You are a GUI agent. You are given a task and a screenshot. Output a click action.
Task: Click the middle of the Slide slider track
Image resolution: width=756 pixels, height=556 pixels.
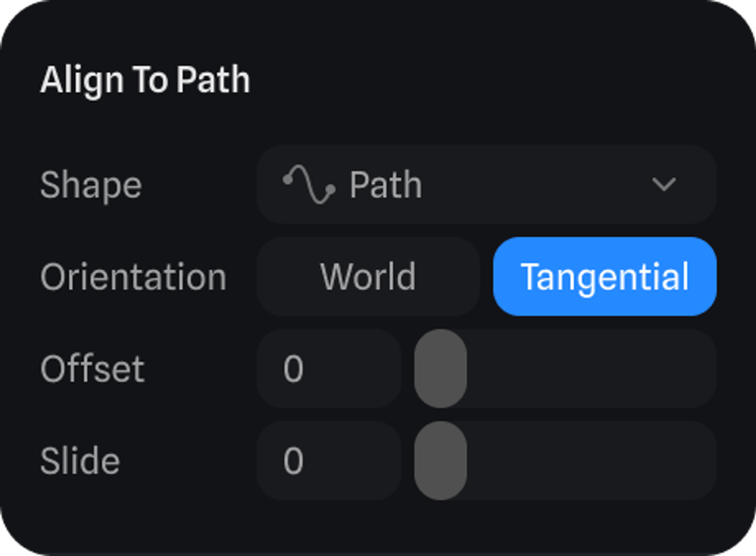(565, 461)
